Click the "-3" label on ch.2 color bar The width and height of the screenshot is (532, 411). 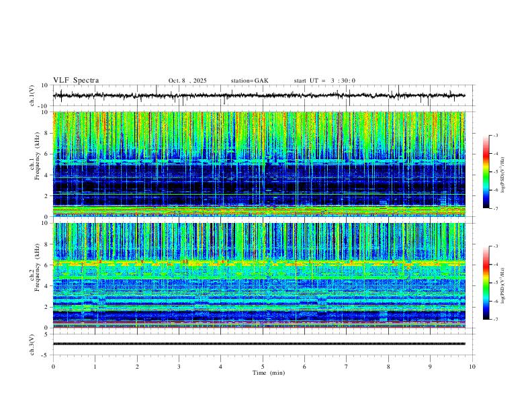click(x=495, y=246)
